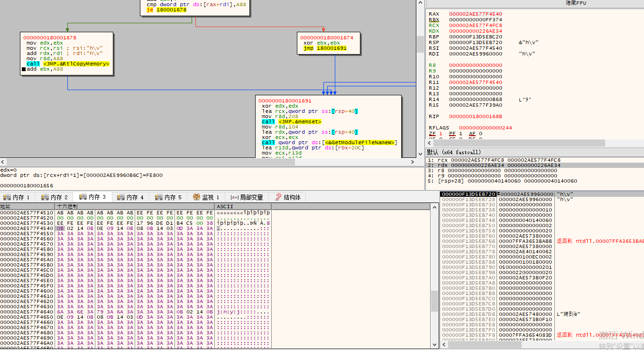The width and height of the screenshot is (644, 350).
Task: Click the jmp 180001691 instruction in graph
Action: (325, 48)
